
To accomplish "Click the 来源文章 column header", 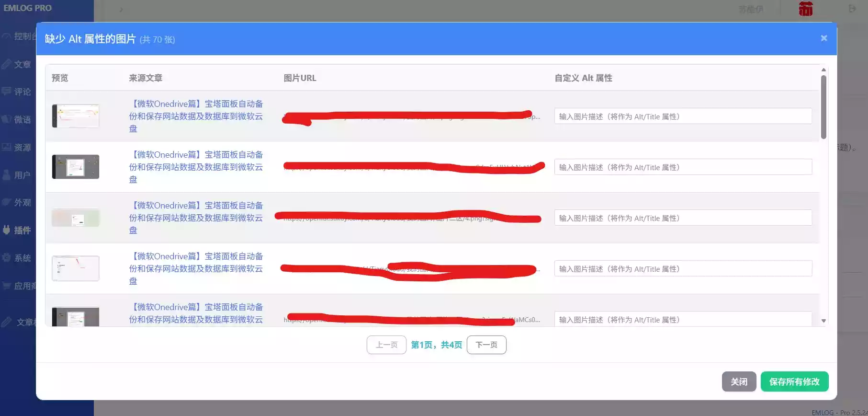I will click(x=146, y=78).
